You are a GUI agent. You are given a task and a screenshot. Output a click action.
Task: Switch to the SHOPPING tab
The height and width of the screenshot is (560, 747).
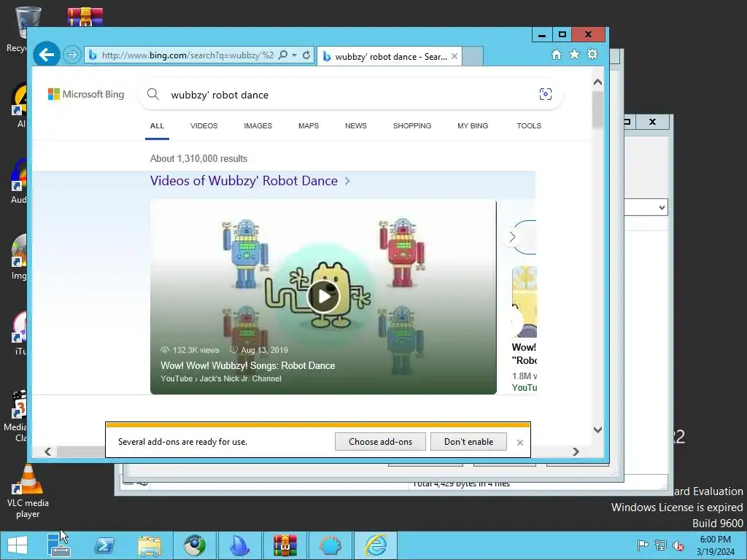(x=412, y=125)
